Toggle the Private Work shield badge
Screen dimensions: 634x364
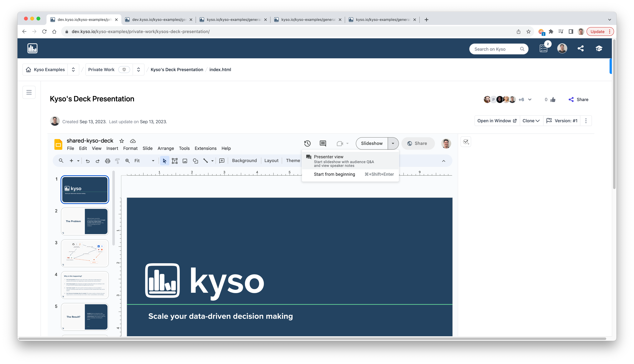pos(124,70)
